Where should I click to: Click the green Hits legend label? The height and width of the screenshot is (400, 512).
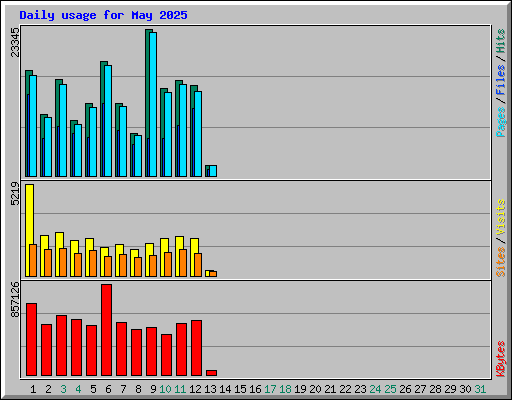point(501,41)
